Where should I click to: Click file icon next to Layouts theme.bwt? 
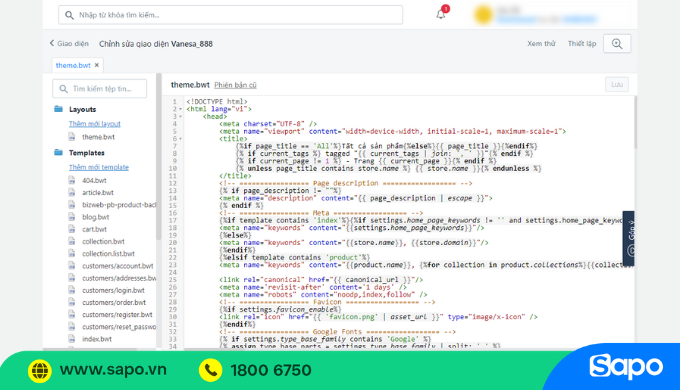(x=72, y=137)
